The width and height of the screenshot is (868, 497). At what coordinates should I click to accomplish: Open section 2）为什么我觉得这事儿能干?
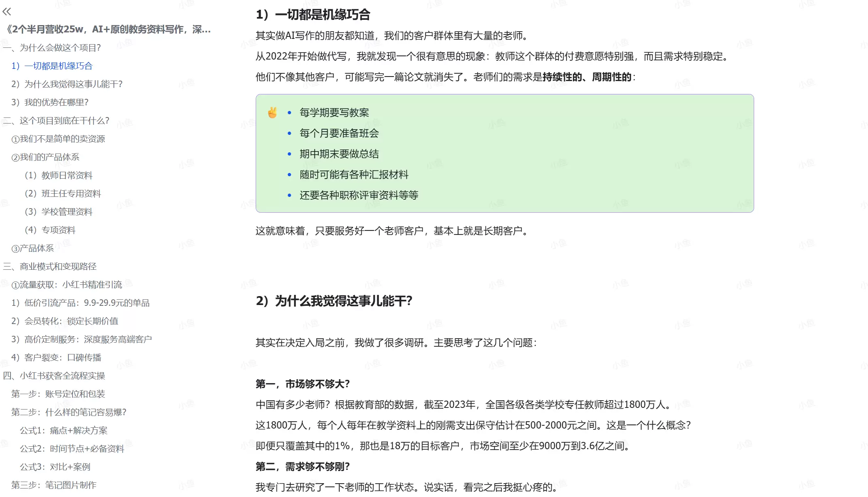(68, 84)
